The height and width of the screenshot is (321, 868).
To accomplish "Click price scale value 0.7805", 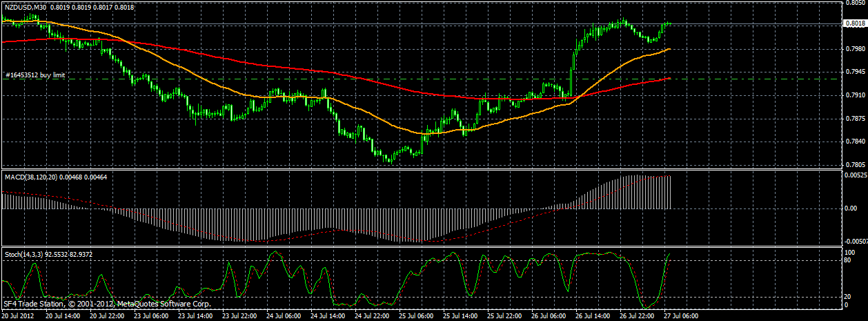I will [855, 165].
